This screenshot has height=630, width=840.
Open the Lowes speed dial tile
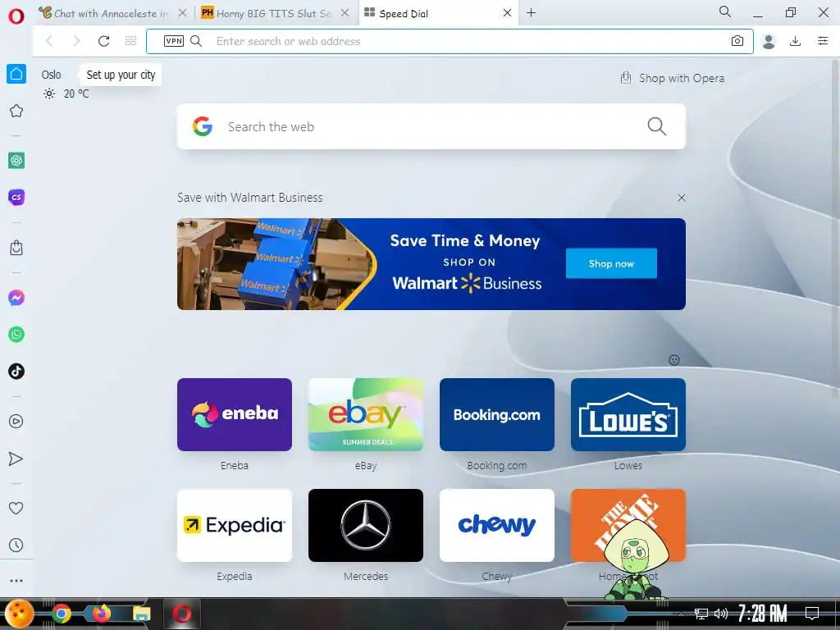628,414
